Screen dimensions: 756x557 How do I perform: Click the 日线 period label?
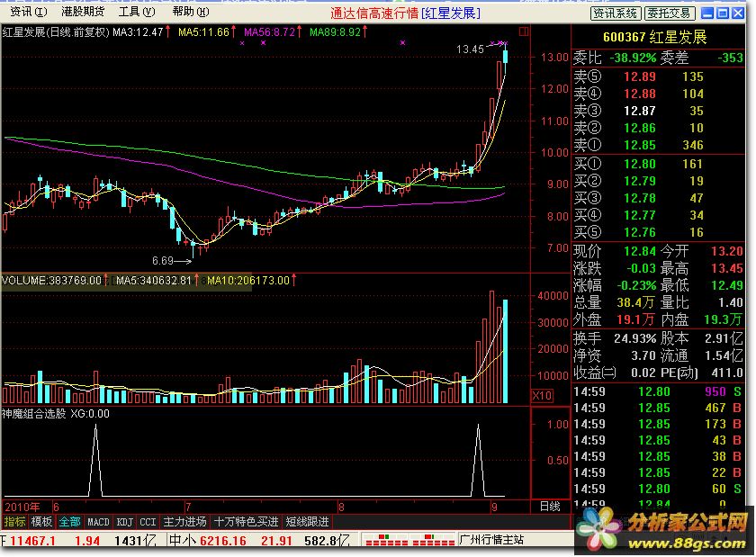(x=550, y=507)
